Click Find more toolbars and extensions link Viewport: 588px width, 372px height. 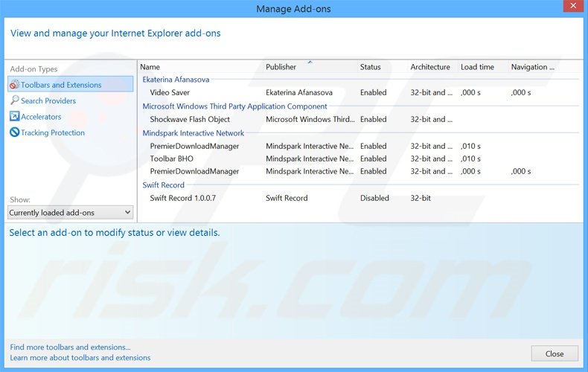click(x=70, y=347)
